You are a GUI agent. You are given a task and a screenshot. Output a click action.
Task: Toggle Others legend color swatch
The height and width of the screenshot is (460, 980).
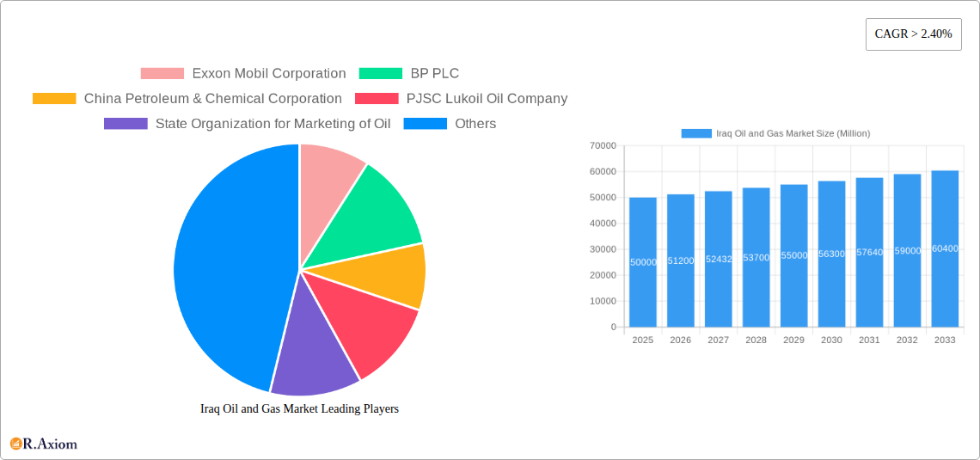[x=425, y=123]
